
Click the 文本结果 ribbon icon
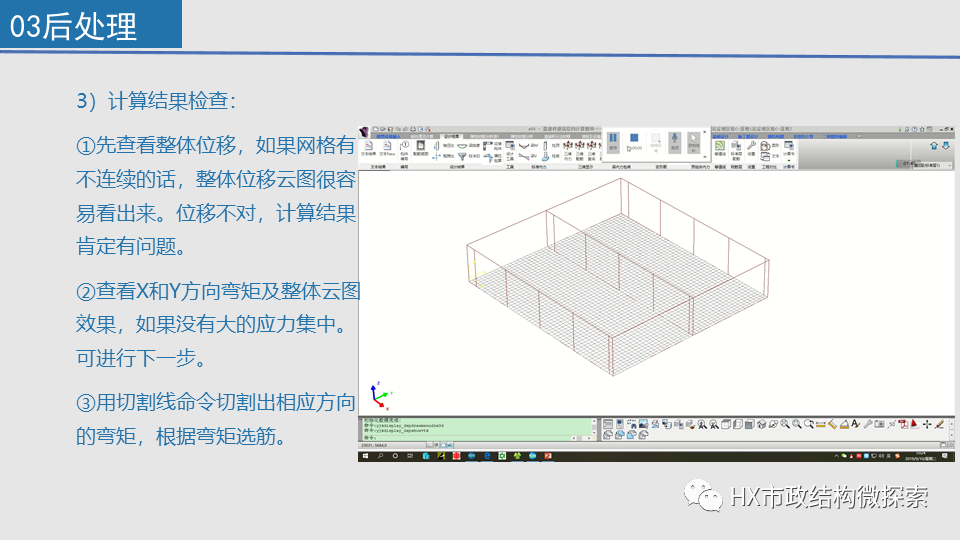369,149
